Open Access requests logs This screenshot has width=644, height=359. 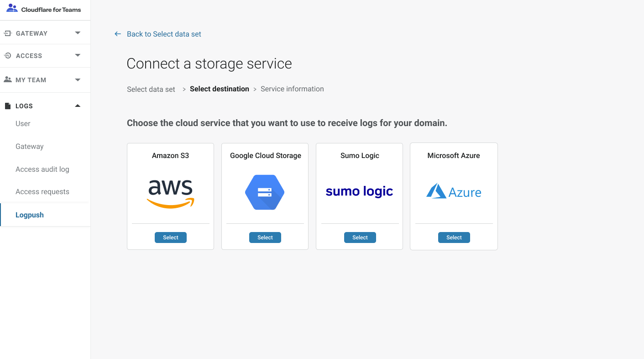pyautogui.click(x=42, y=192)
